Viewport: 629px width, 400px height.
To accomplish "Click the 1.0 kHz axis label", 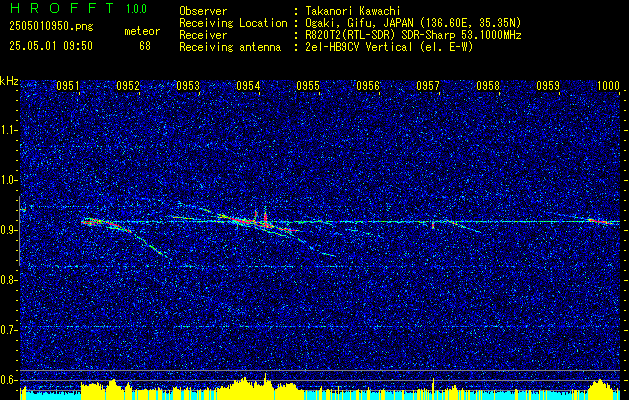I will point(9,180).
